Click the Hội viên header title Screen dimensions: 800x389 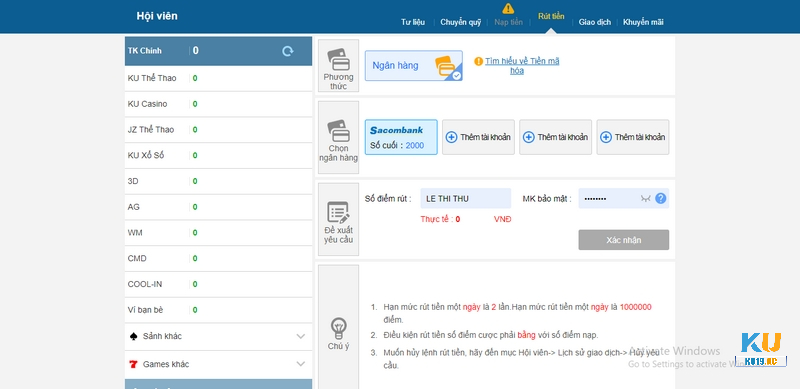point(157,16)
